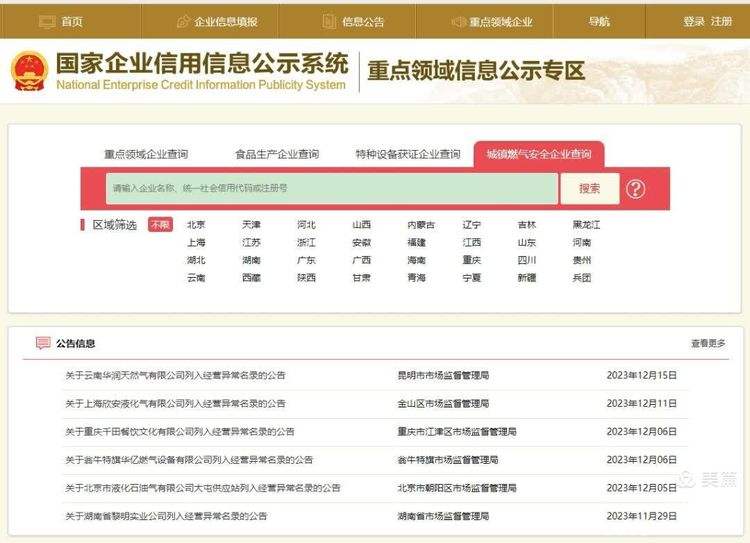Viewport: 750px width, 543px height.
Task: Open the 湖南省黎明实业公司 announcement
Action: 166,516
